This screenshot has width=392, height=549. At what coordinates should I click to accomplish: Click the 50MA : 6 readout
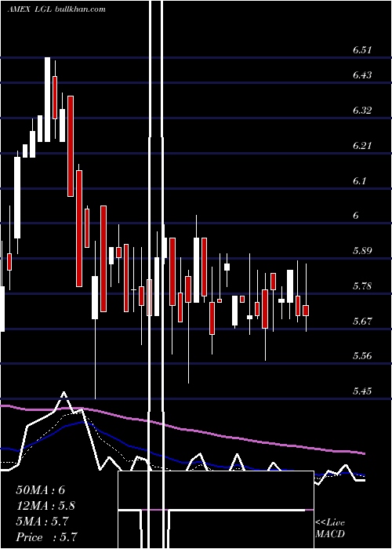(41, 490)
